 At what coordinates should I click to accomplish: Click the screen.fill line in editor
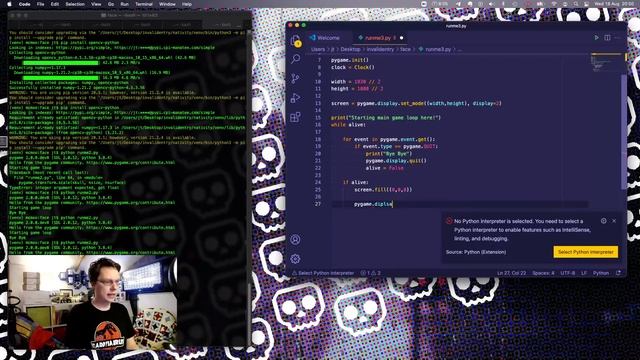tap(383, 189)
